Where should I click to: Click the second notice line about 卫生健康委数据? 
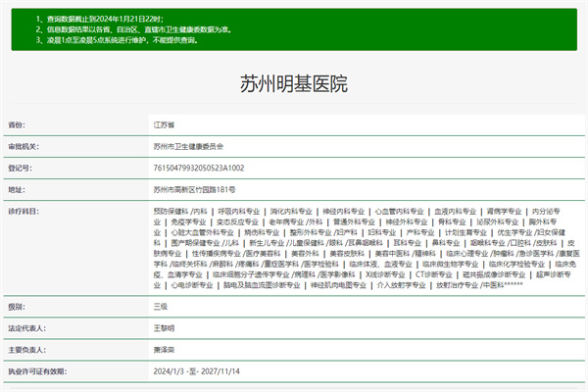[133, 29]
